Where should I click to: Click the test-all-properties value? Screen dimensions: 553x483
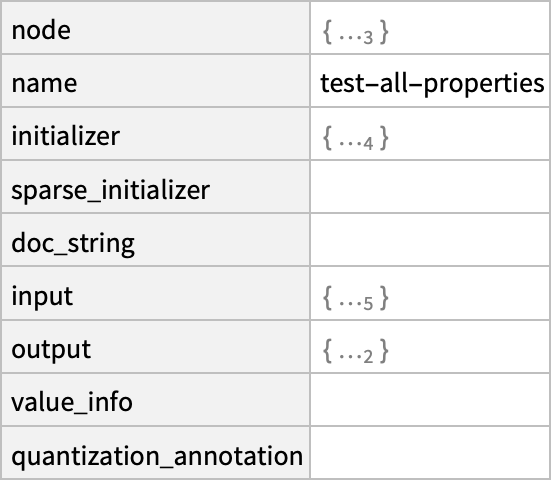[432, 84]
